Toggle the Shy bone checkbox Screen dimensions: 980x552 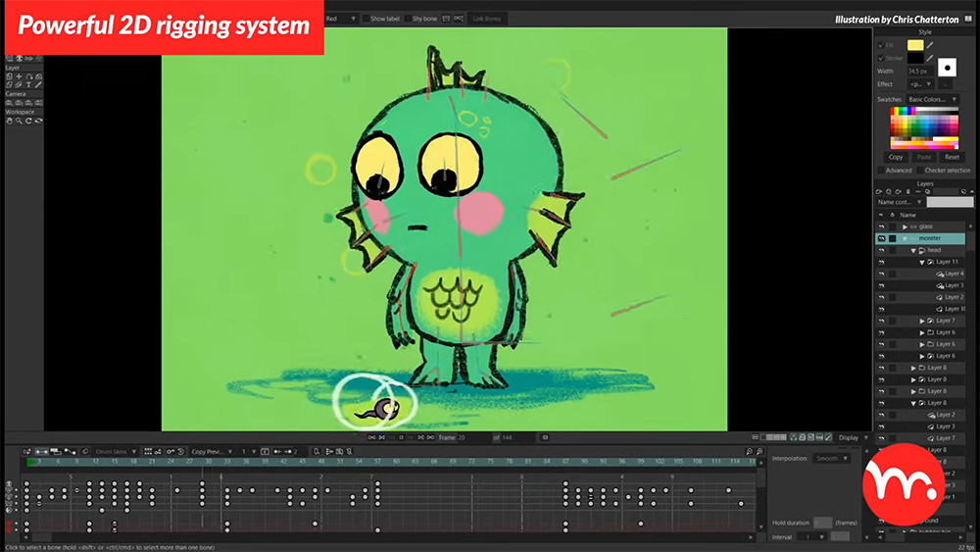pos(408,19)
